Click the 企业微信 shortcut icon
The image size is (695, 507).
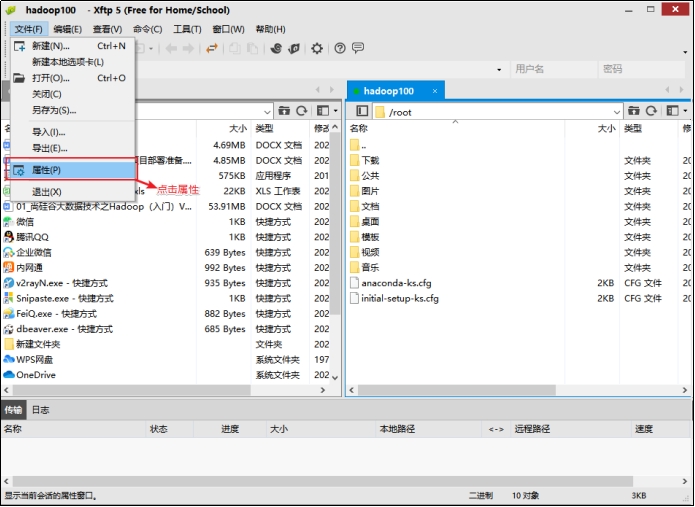(9, 252)
